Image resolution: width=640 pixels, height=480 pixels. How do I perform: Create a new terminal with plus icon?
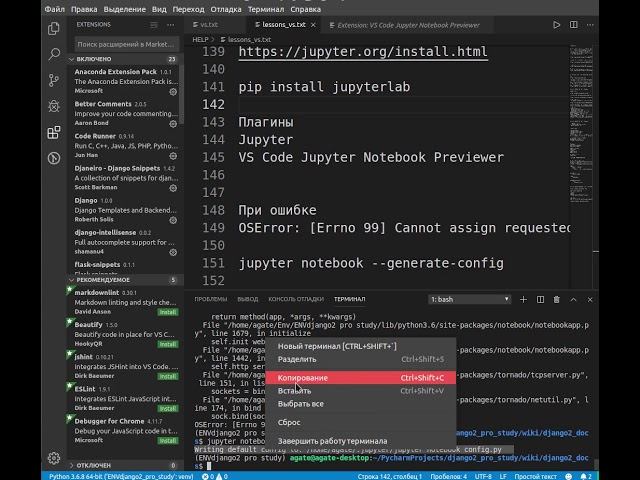pos(523,300)
